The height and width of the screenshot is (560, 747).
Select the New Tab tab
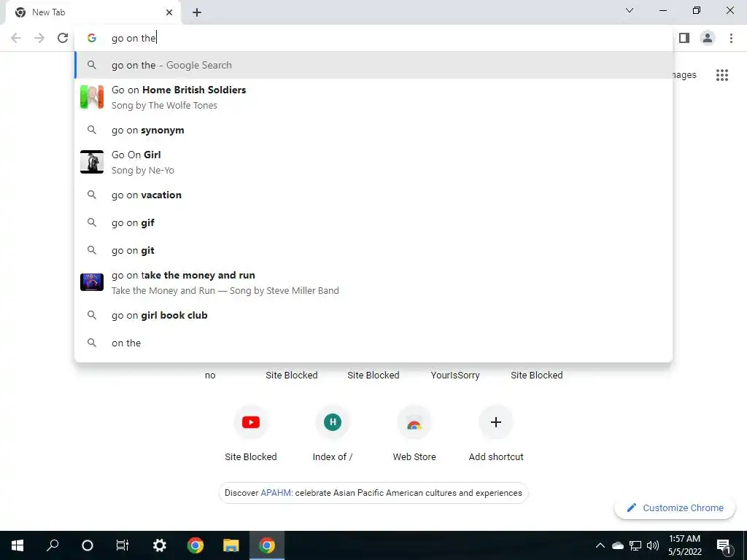93,12
